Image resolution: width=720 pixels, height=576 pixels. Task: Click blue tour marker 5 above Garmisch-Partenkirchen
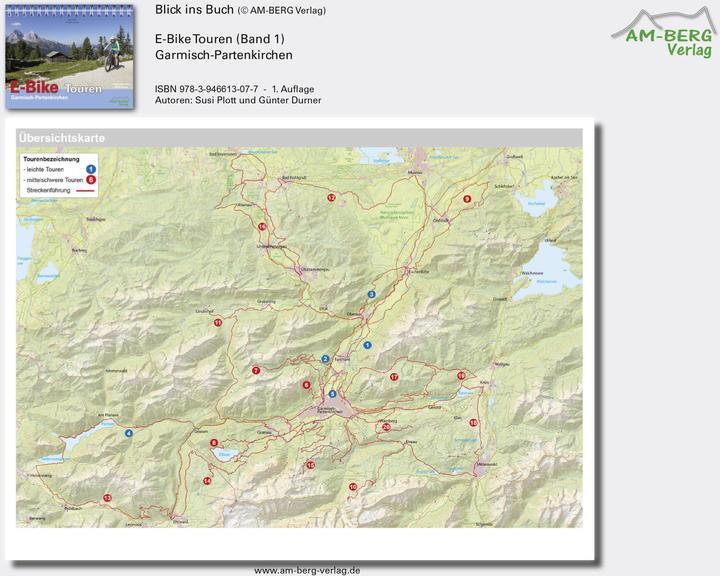click(x=332, y=394)
